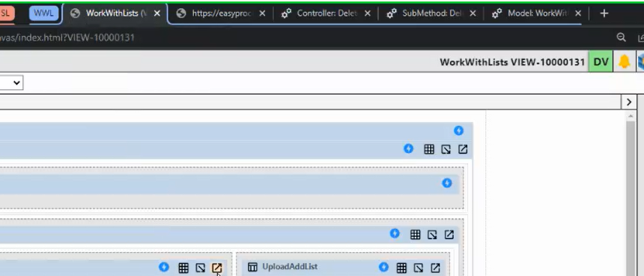
Task: Close the Model: WorkWit tab
Action: 577,13
